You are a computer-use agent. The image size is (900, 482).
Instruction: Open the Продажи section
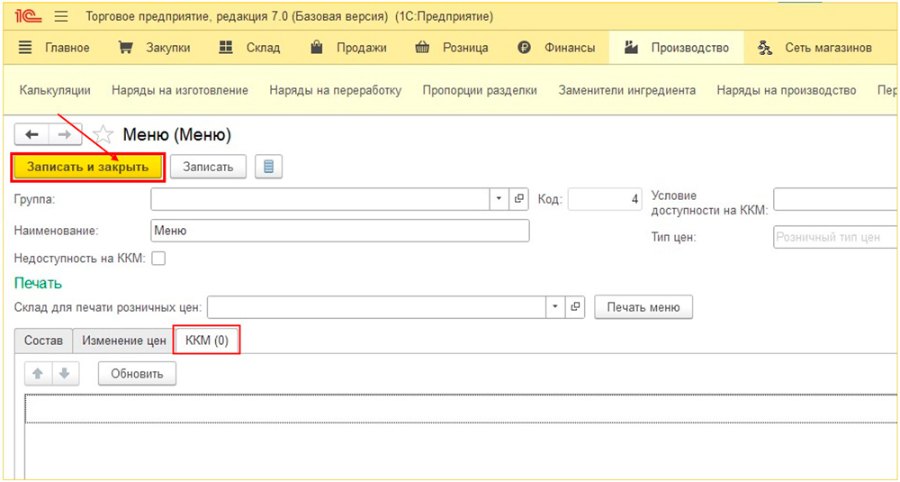click(348, 48)
